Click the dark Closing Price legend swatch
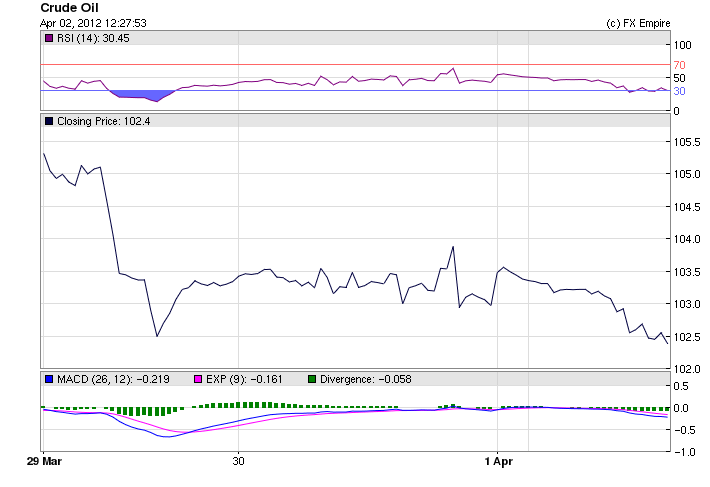The width and height of the screenshot is (710, 487). 49,121
